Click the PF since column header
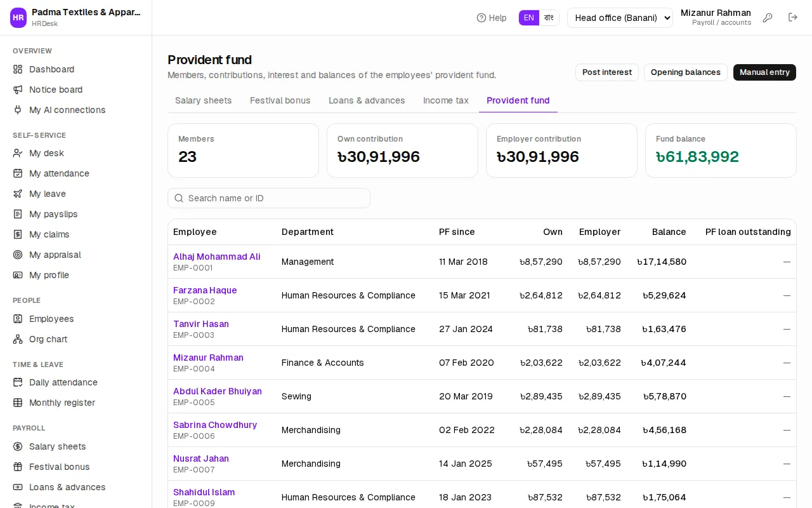 (457, 232)
